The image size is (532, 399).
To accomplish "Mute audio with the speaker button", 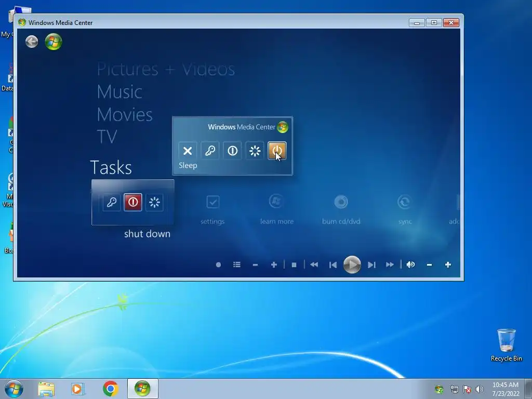I will tap(410, 264).
